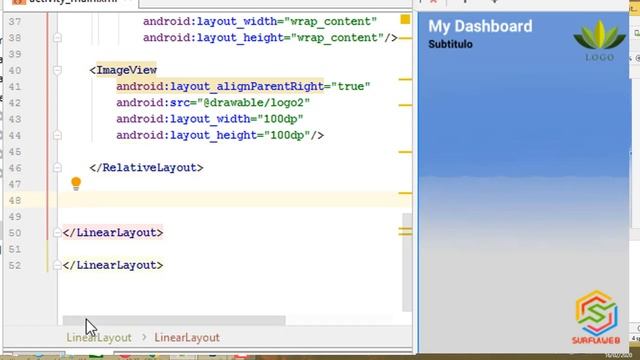Viewport: 640px width, 360px height.
Task: Select "Subtitulo" text in the layout preview
Action: (x=451, y=44)
